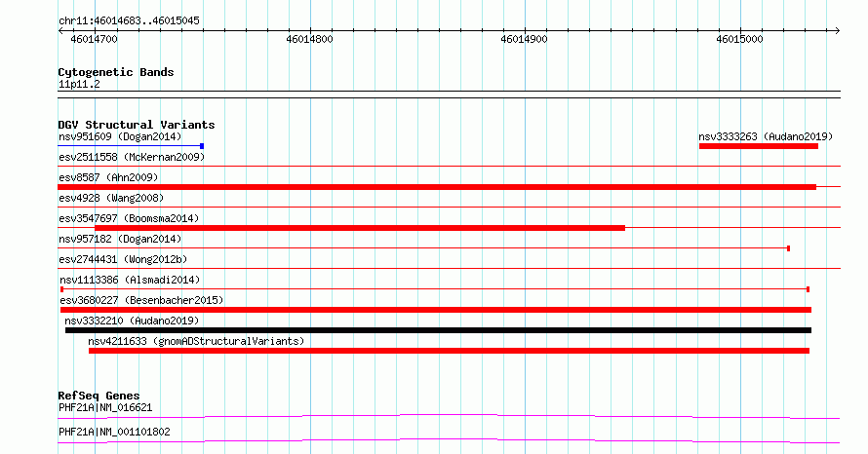This screenshot has height=454, width=868.
Task: Click the thick red esv8587 variant bar
Action: point(437,187)
